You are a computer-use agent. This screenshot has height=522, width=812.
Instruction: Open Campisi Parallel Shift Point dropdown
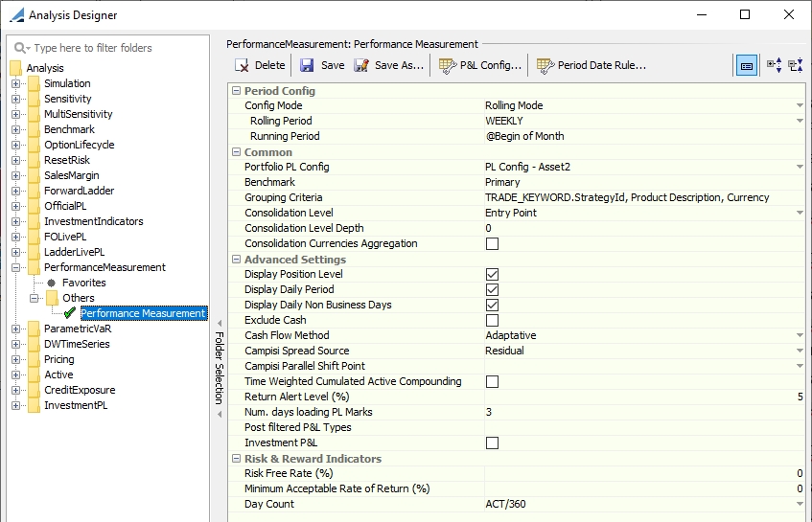point(800,366)
